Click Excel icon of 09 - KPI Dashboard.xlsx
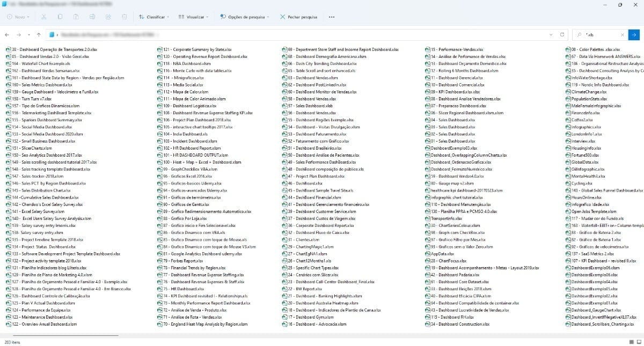The height and width of the screenshot is (346, 644). 427,92
